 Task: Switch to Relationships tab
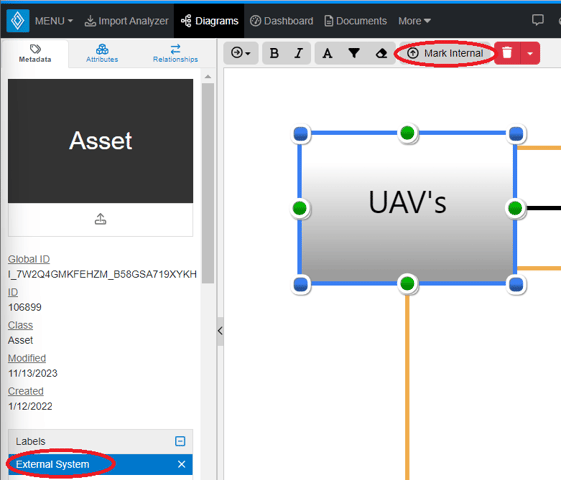(x=175, y=53)
